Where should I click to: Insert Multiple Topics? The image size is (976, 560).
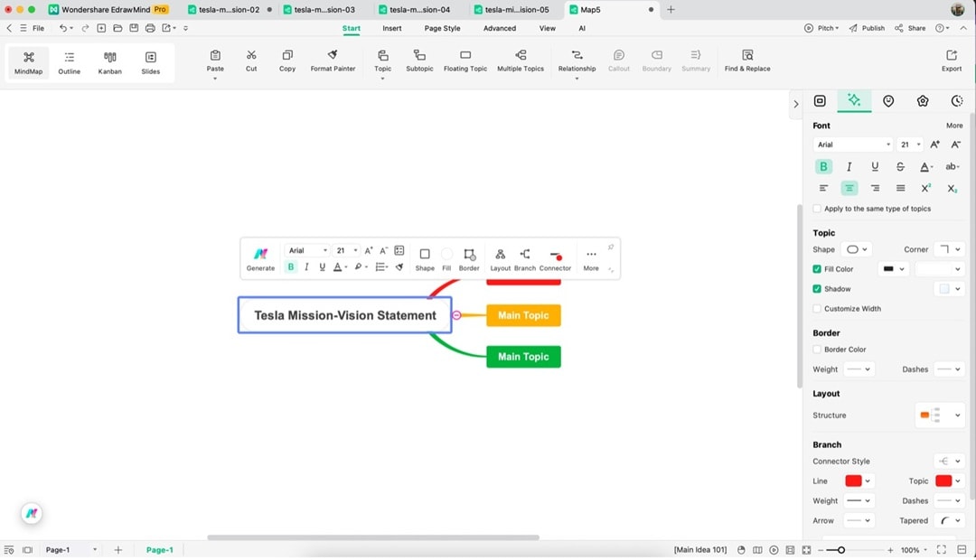[x=521, y=61]
